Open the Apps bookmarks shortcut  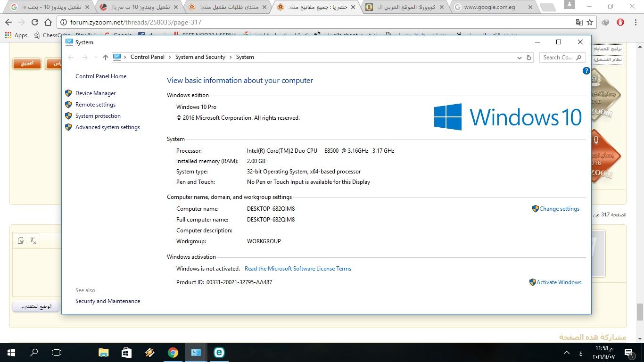point(16,35)
